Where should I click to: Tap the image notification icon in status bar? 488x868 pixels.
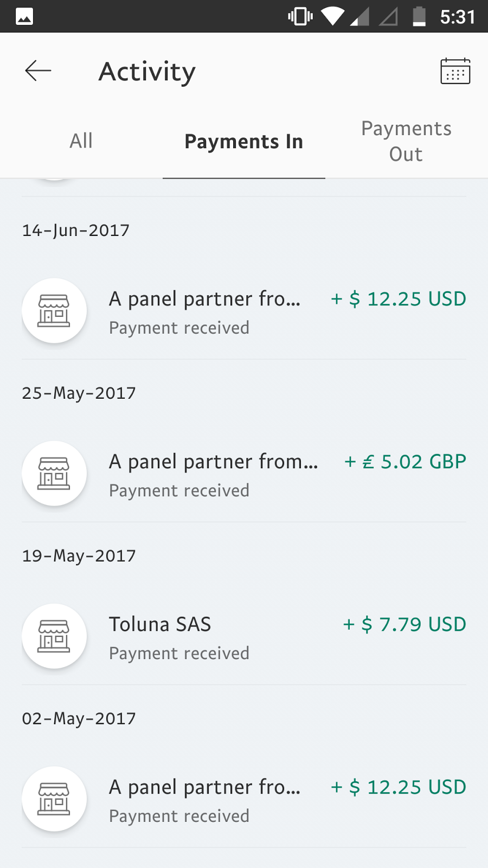24,17
